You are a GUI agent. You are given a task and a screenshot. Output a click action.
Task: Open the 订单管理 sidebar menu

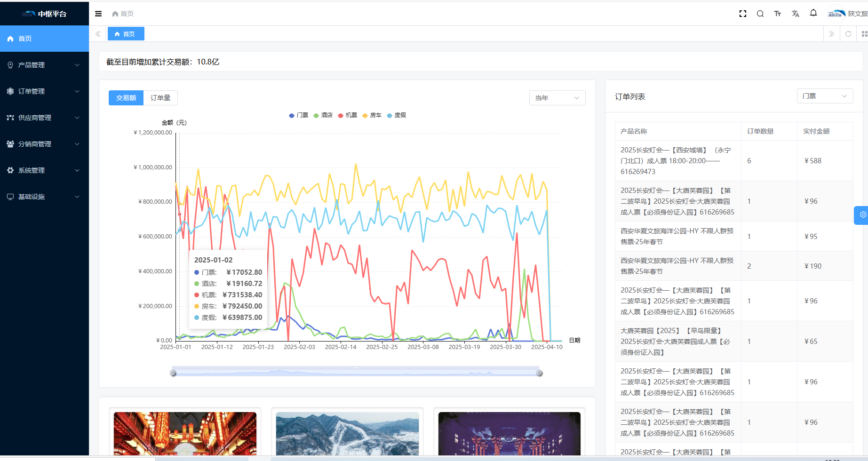[x=44, y=91]
